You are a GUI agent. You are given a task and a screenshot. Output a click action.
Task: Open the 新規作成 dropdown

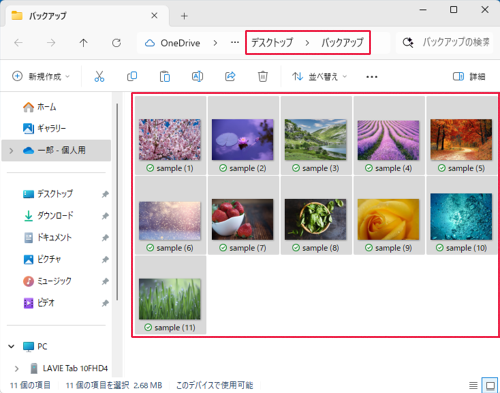pos(41,76)
